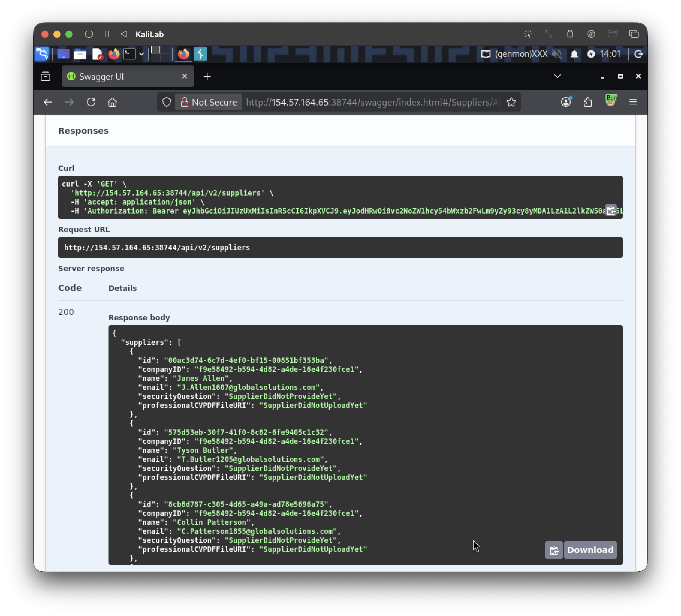
Task: Open the Firefox account icon
Action: [x=566, y=102]
